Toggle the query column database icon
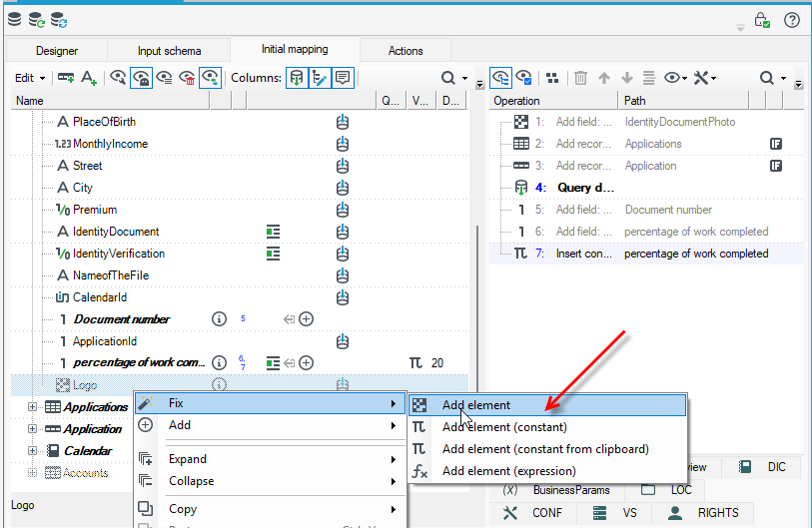812x528 pixels. click(297, 78)
